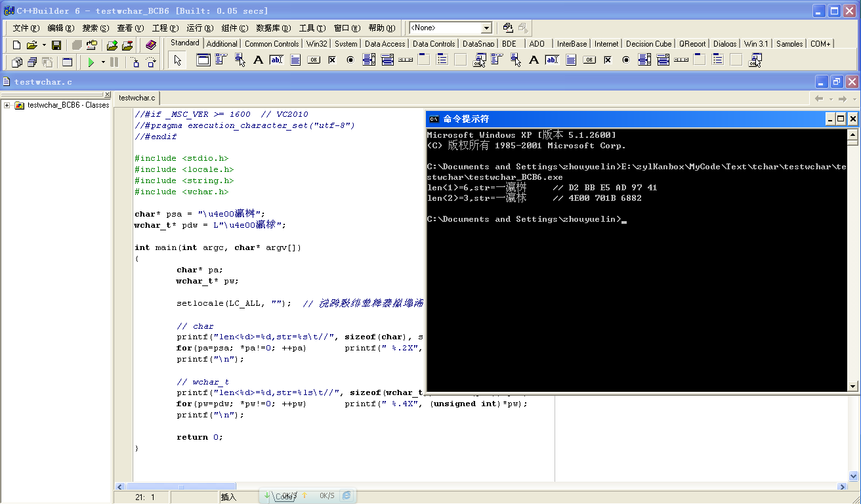Viewport: 861px width, 504px height.
Task: Click the command prompt scrollbar up arrow
Action: pos(852,133)
